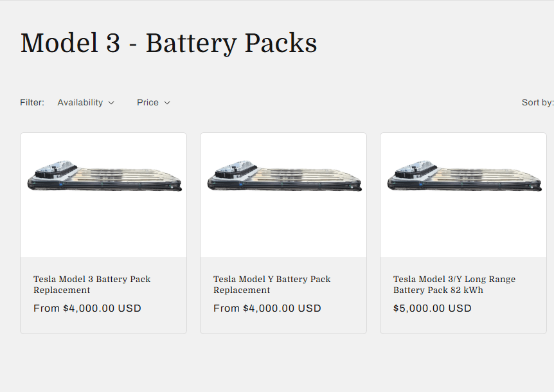554x392 pixels.
Task: Click the chevron next to Availability
Action: [x=111, y=103]
